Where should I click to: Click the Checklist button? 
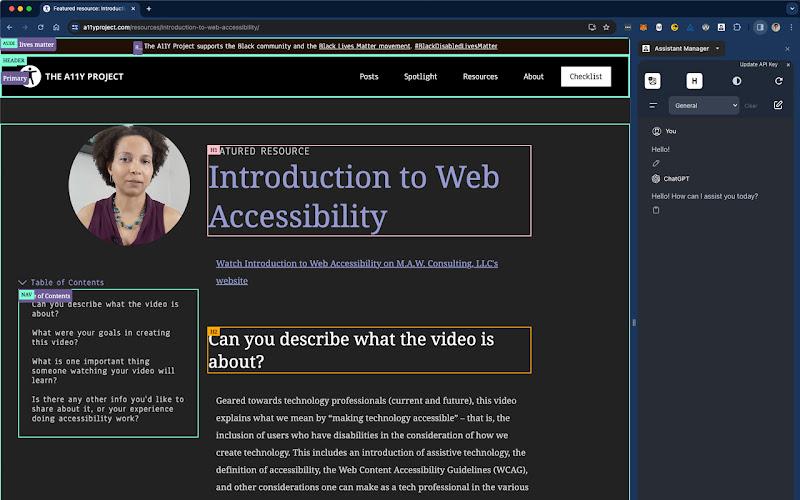[x=586, y=77]
